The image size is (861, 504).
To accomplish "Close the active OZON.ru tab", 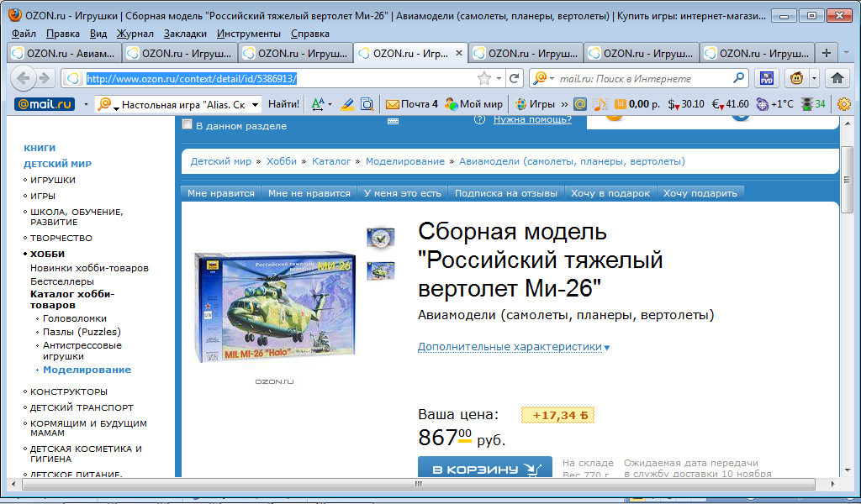I will pyautogui.click(x=459, y=53).
